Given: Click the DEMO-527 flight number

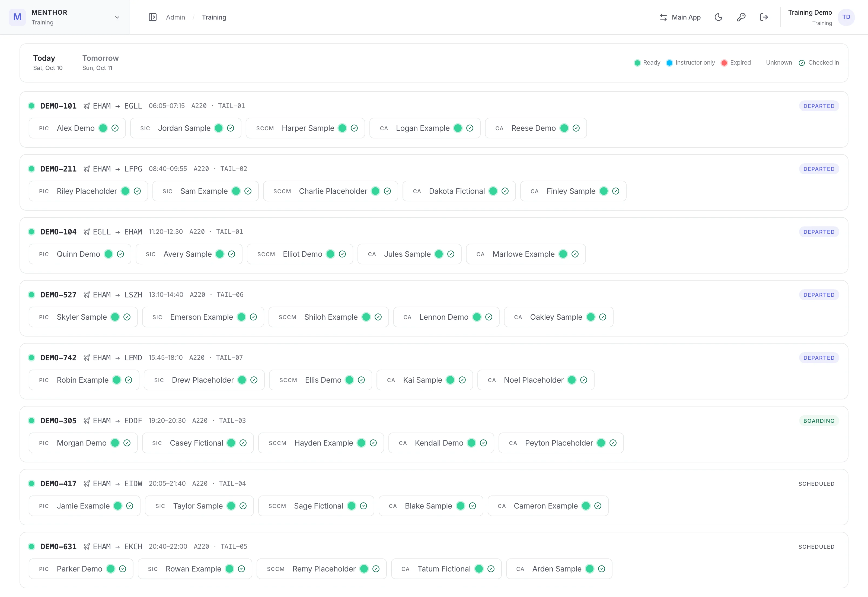Looking at the screenshot, I should click(x=58, y=295).
